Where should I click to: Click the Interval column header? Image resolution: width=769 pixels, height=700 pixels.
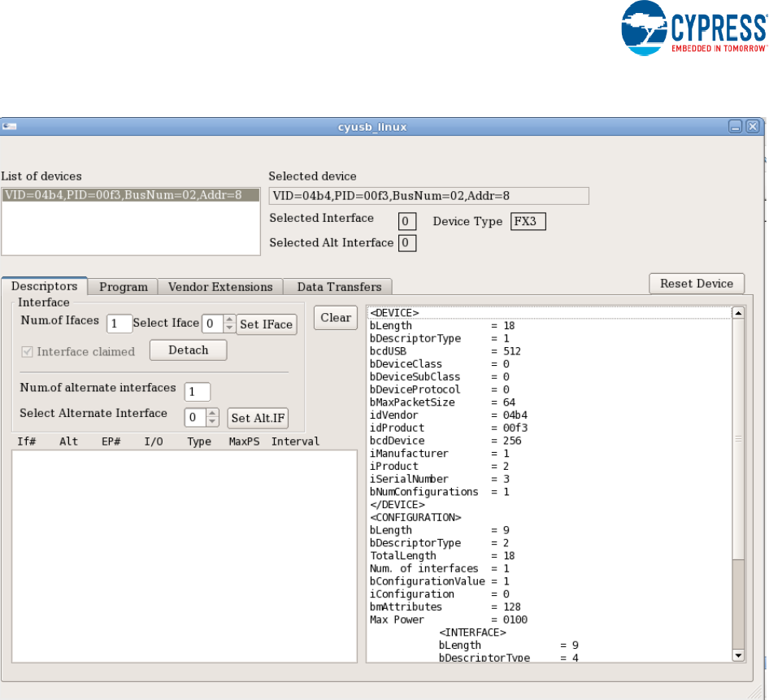tap(295, 441)
